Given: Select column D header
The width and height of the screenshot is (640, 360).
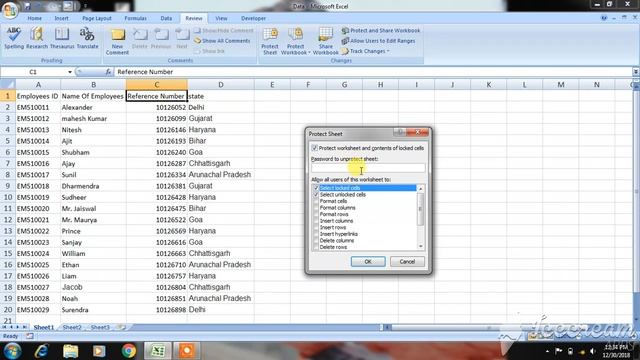Looking at the screenshot, I should (221, 84).
